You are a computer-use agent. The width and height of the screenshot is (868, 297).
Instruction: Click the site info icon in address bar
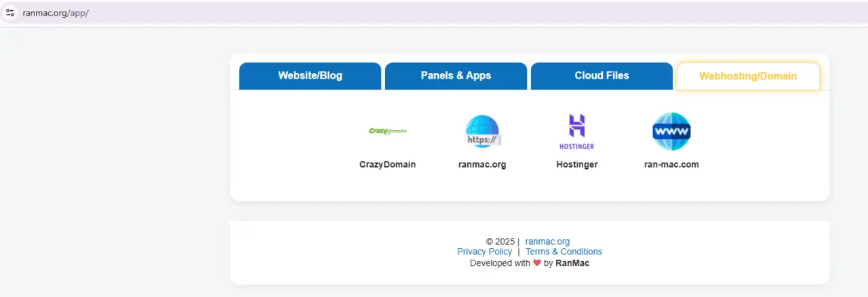point(10,13)
